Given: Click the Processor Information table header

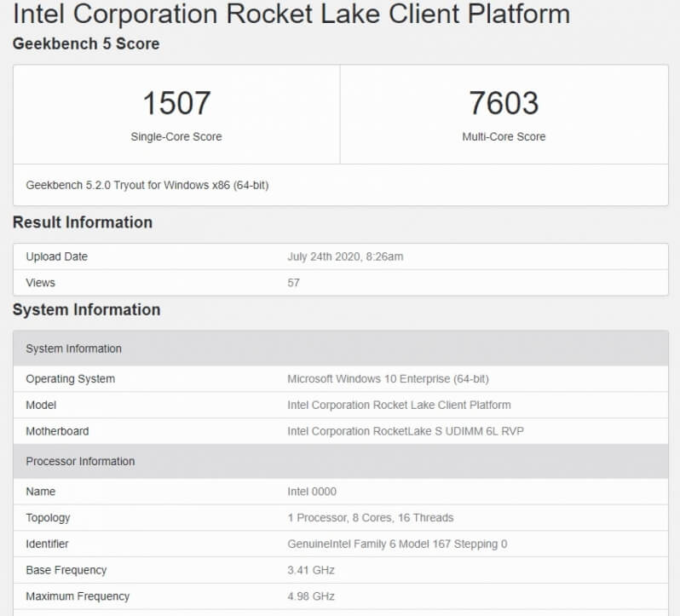Looking at the screenshot, I should 80,461.
